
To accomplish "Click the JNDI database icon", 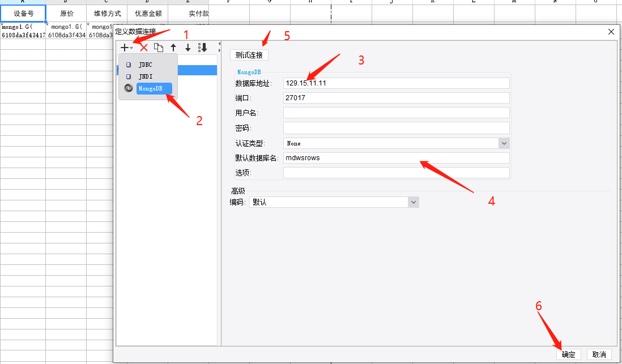I will point(129,76).
